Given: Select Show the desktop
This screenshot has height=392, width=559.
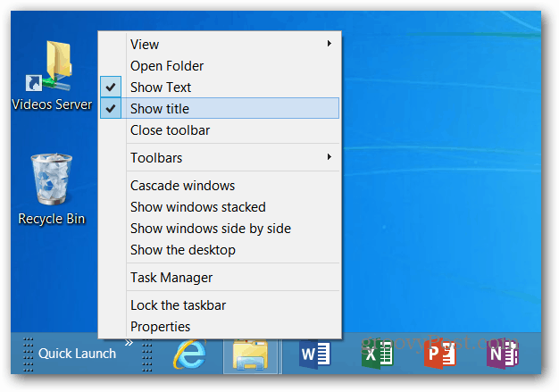Looking at the screenshot, I should (x=220, y=250).
